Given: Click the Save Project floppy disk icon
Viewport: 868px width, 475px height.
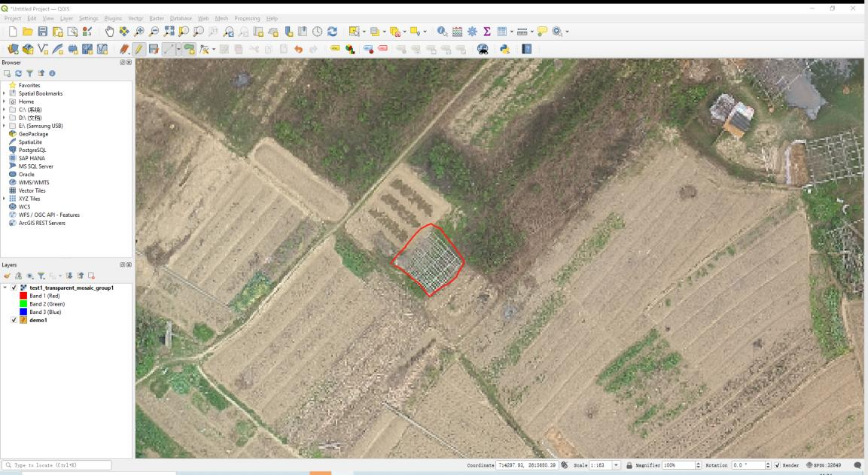Looking at the screenshot, I should pyautogui.click(x=43, y=32).
